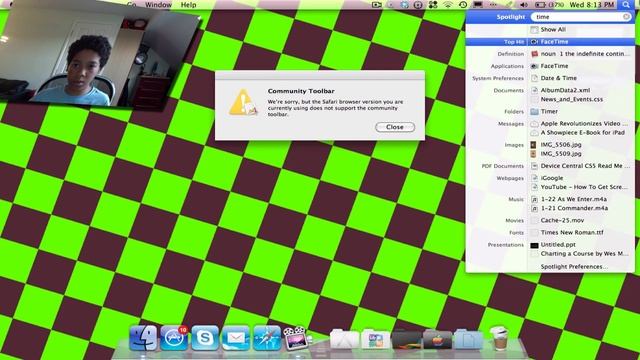Click the Spotlight field containing "time"
This screenshot has width=640, height=360.
pos(580,17)
